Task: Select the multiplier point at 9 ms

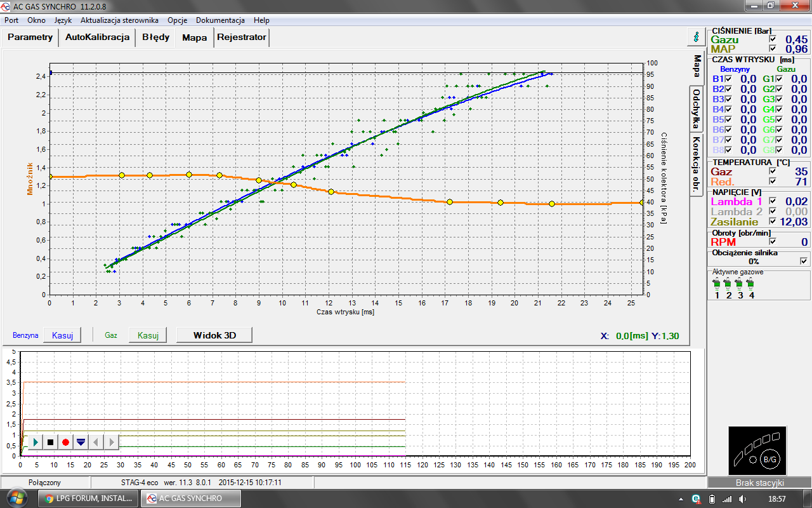Action: [259, 180]
